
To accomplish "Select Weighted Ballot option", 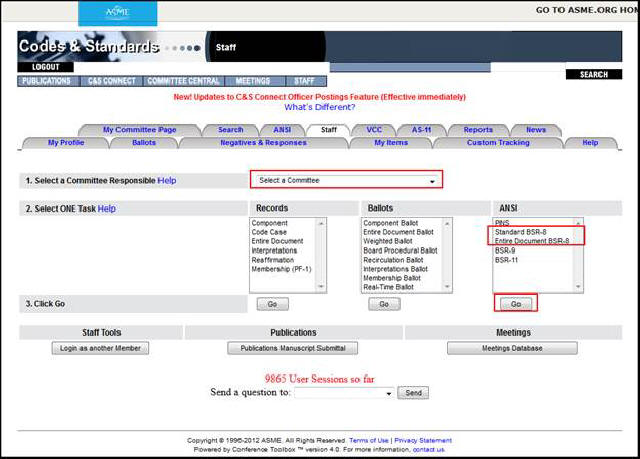I will [388, 241].
